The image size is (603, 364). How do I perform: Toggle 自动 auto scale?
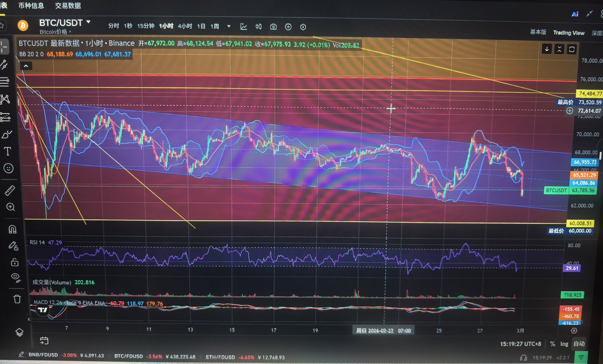coord(579,344)
